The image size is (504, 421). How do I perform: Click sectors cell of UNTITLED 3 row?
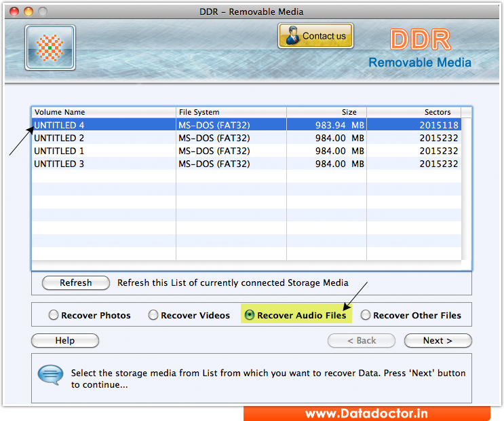pyautogui.click(x=414, y=164)
